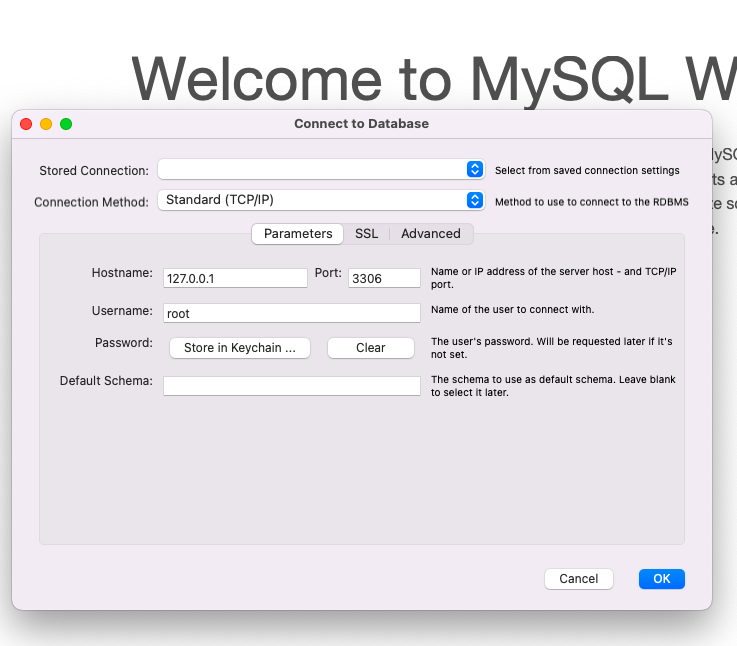Click the 'Method to use to connect to the RDBMS' text

[592, 202]
